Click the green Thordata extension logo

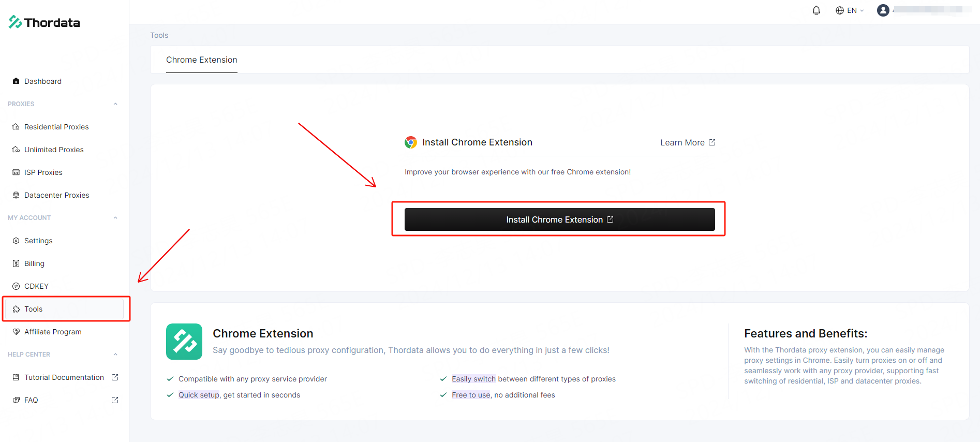(184, 342)
